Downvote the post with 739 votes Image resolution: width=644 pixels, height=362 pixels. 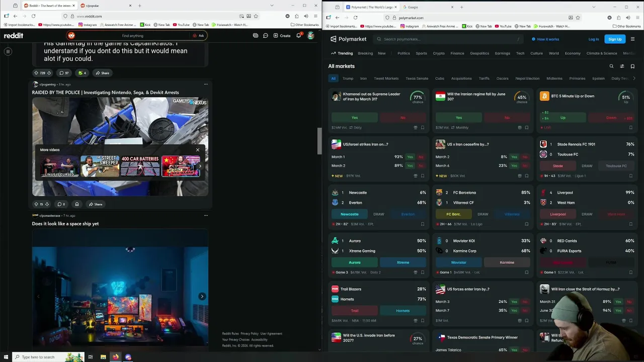[x=49, y=73]
